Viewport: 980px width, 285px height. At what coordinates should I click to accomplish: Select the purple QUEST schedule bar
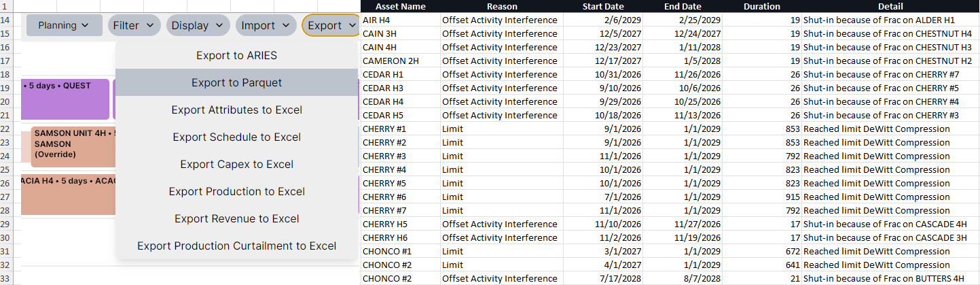point(65,99)
